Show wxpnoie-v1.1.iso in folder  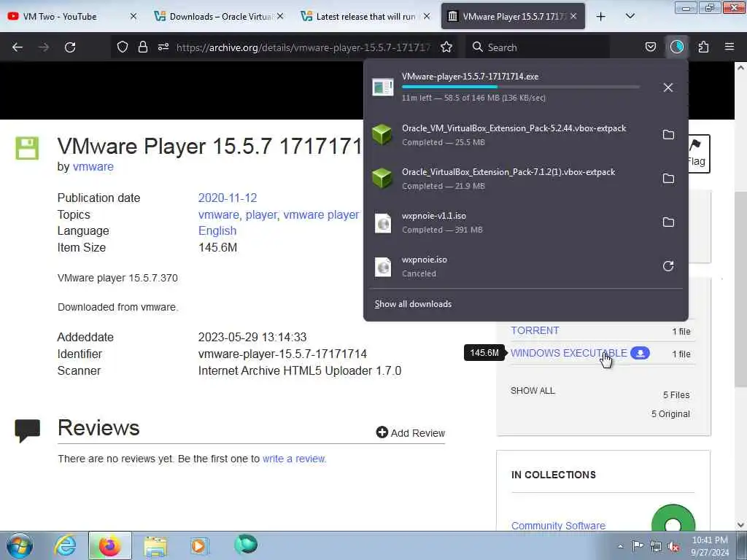(x=668, y=222)
